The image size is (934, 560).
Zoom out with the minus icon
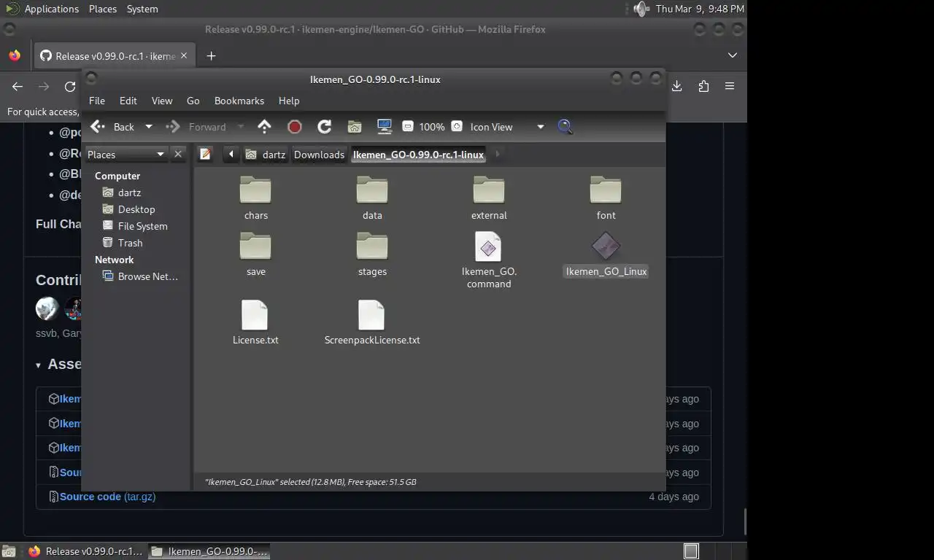pos(408,126)
